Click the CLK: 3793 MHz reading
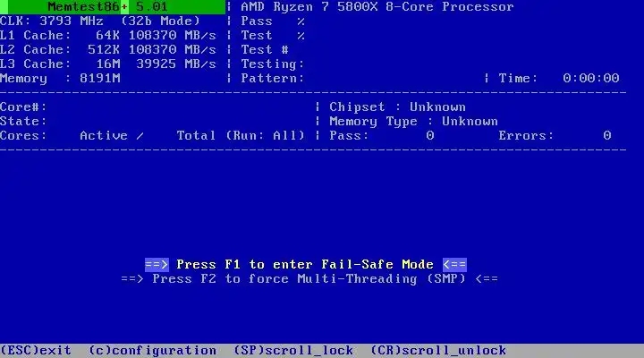The image size is (644, 358). click(52, 21)
